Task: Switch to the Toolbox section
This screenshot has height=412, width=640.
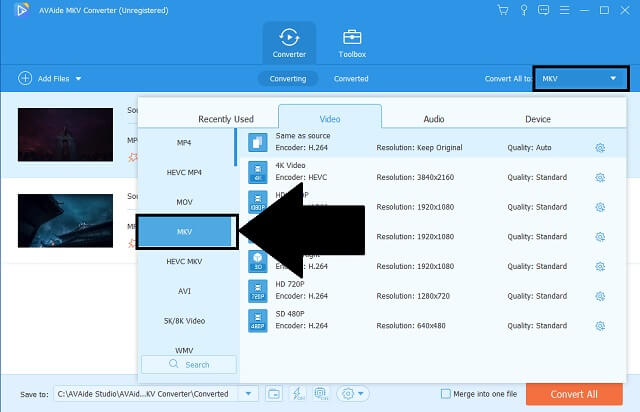Action: [x=352, y=40]
